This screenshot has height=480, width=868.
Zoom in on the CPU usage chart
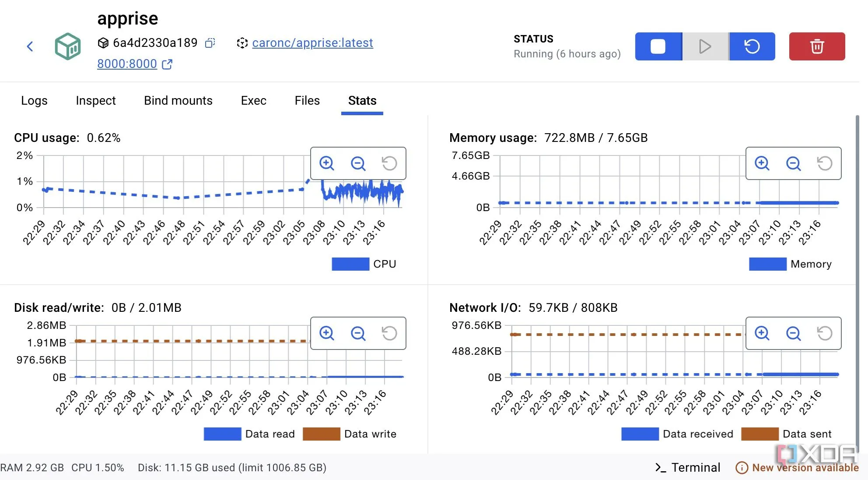(326, 163)
